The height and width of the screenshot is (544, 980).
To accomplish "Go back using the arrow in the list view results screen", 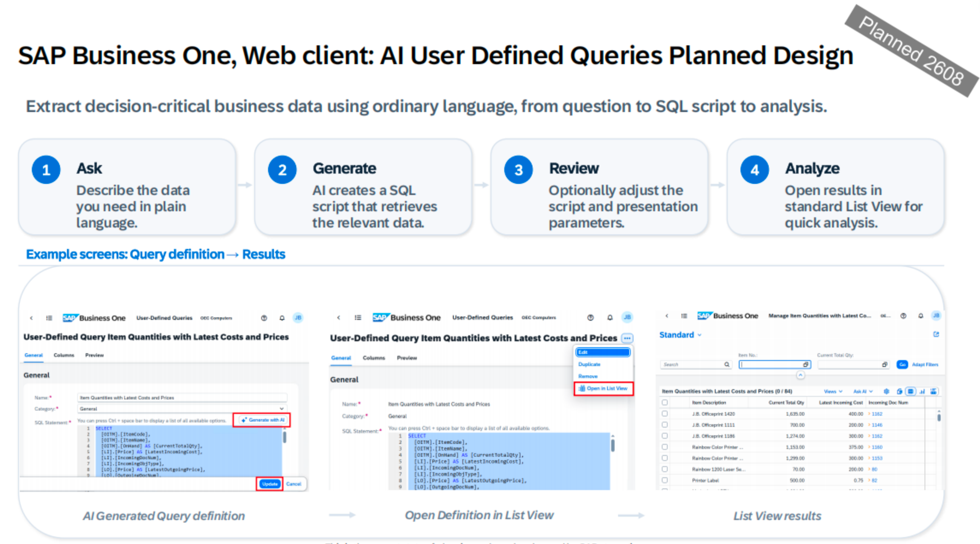I will coord(667,316).
